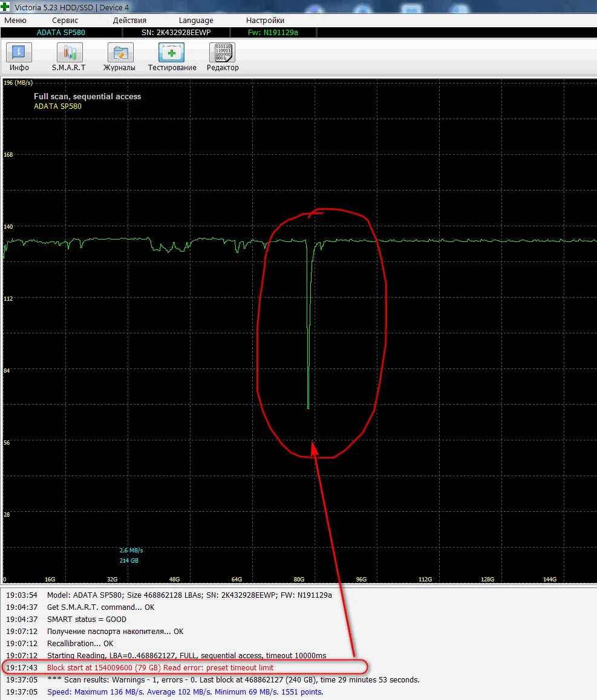Select the blue 'Speed: Maximum 136 MB/s' line
Screen dimensions: 597x700
pos(165,692)
